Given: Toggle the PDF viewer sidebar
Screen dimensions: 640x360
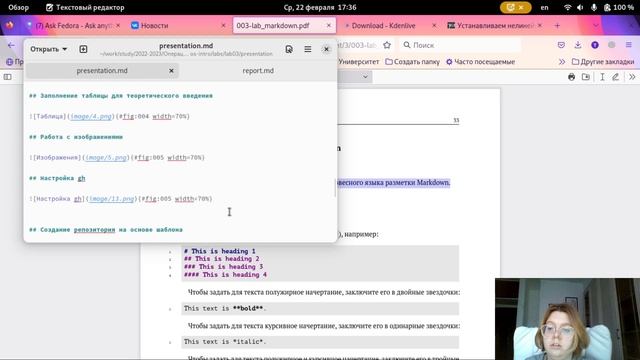Looking at the screenshot, I should tap(8, 77).
